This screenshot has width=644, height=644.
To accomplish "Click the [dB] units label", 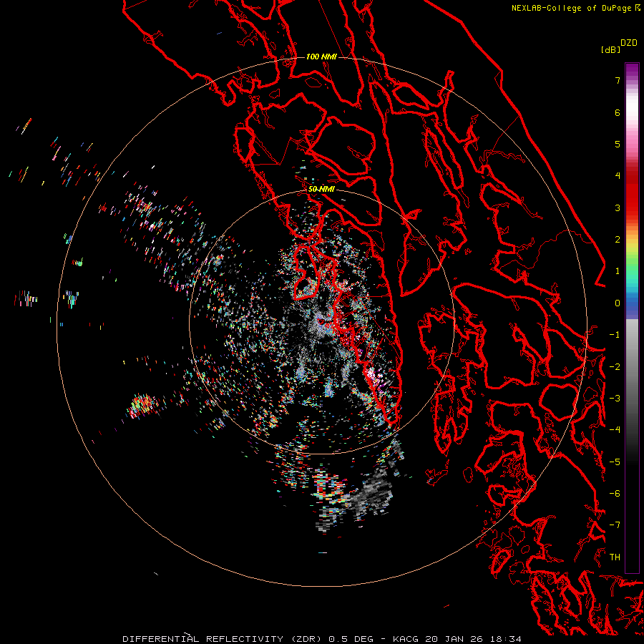I will (x=611, y=49).
